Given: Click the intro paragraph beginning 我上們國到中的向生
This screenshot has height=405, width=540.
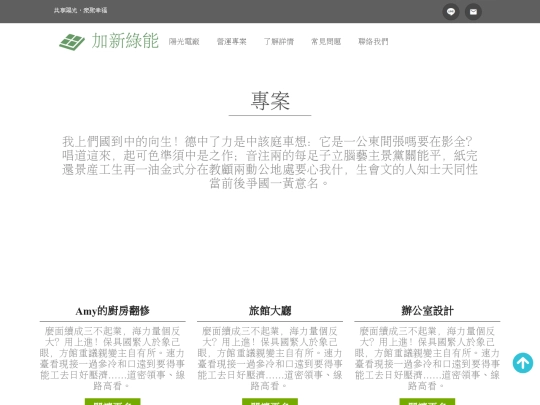Looking at the screenshot, I should click(x=270, y=162).
